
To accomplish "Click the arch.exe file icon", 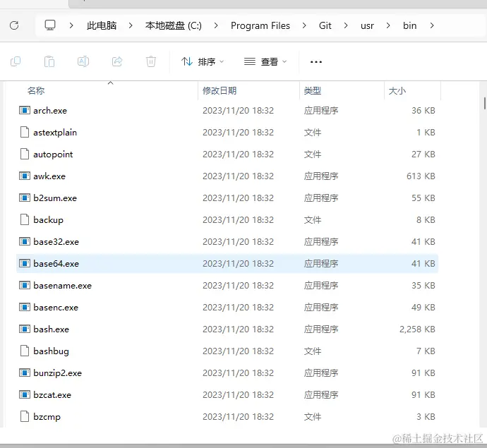I will (25, 110).
